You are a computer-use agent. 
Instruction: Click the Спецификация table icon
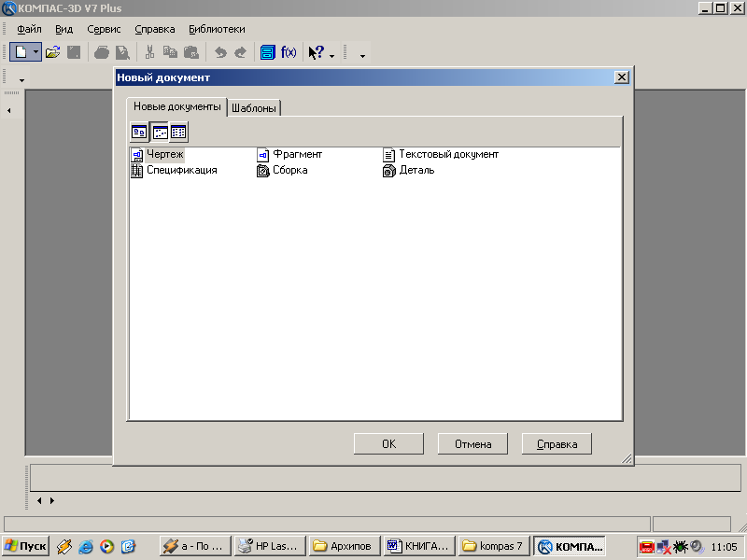coord(136,171)
